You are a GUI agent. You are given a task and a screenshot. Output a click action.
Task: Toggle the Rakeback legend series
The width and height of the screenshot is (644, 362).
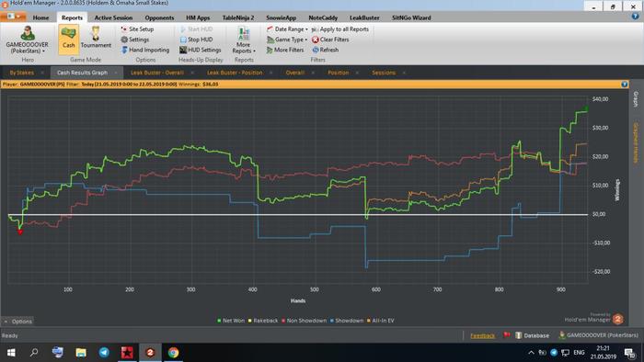tap(263, 321)
